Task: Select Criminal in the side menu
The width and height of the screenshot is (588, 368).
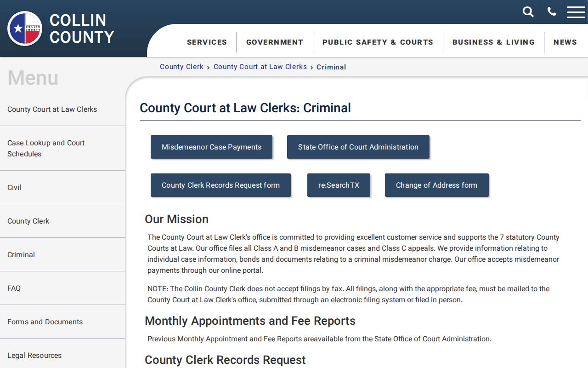Action: 62,255
